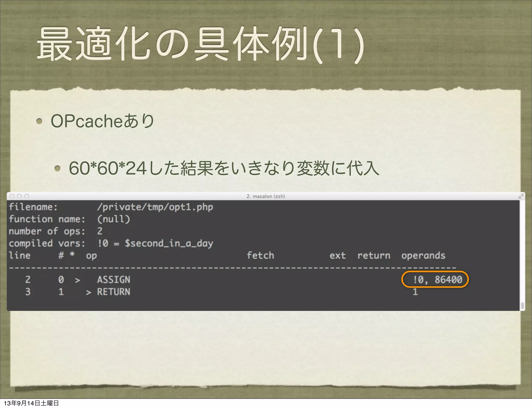The height and width of the screenshot is (409, 532).
Task: Click the 'function name:' label
Action: click(x=47, y=219)
